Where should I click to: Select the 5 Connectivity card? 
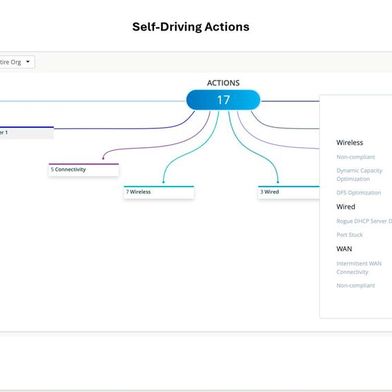click(84, 169)
